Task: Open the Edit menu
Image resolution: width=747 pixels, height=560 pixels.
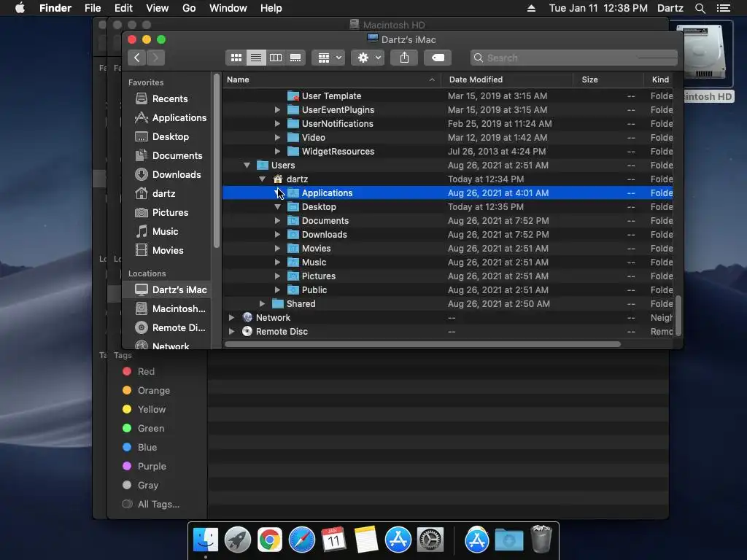Action: pyautogui.click(x=123, y=8)
